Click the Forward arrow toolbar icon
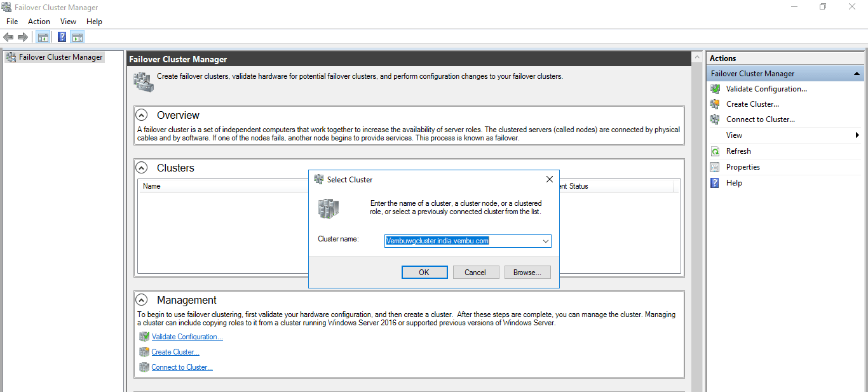The height and width of the screenshot is (392, 868). click(x=23, y=37)
